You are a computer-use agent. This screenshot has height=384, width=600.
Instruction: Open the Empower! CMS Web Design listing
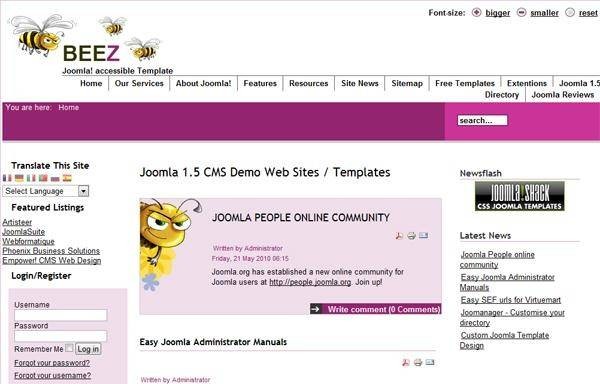point(52,260)
